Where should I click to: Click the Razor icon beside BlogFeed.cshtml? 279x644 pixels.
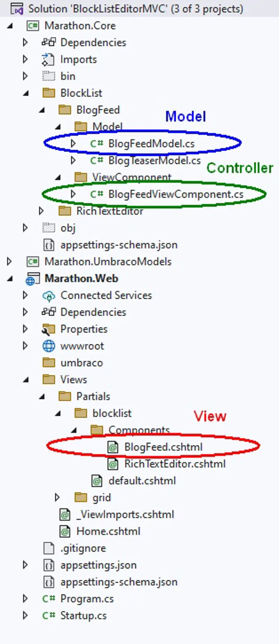coord(113,447)
